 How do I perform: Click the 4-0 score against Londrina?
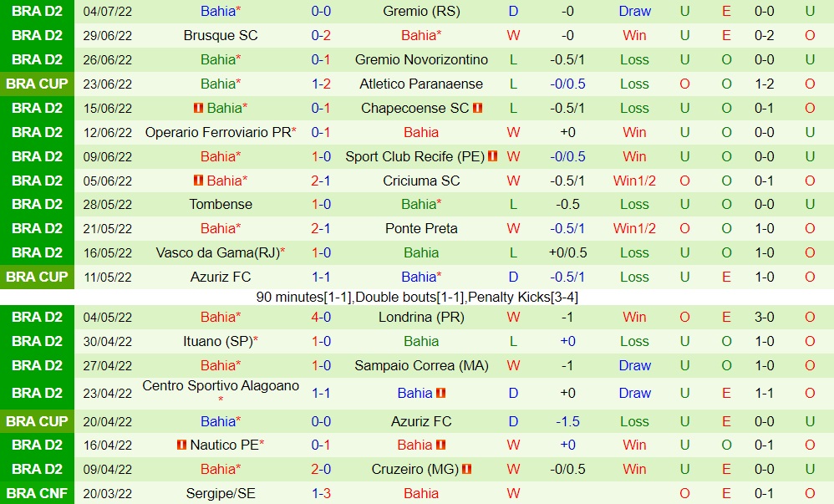(x=321, y=318)
